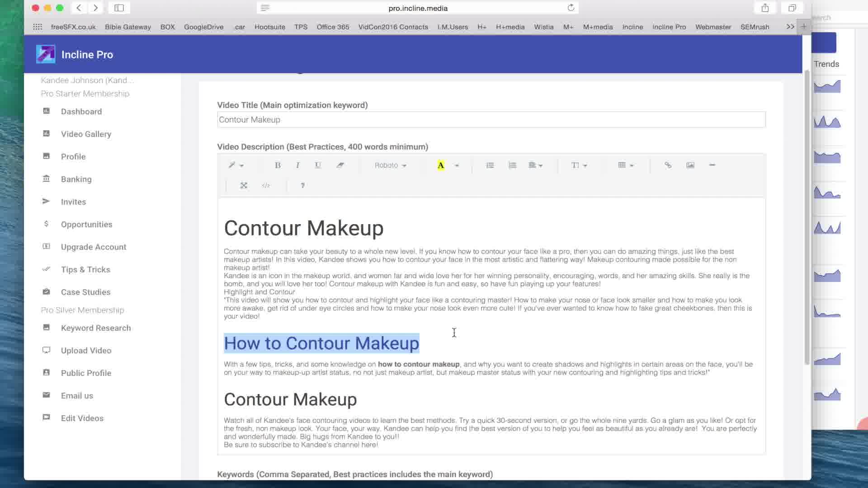
Task: Click the Case Studies briefcase icon
Action: click(x=46, y=291)
